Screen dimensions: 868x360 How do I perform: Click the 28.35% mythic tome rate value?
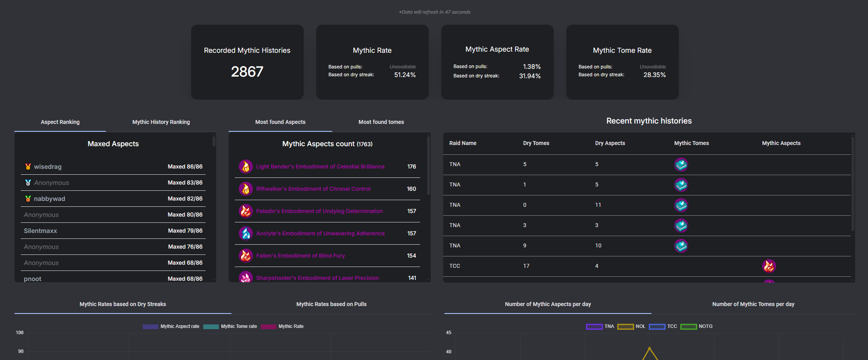click(x=655, y=75)
